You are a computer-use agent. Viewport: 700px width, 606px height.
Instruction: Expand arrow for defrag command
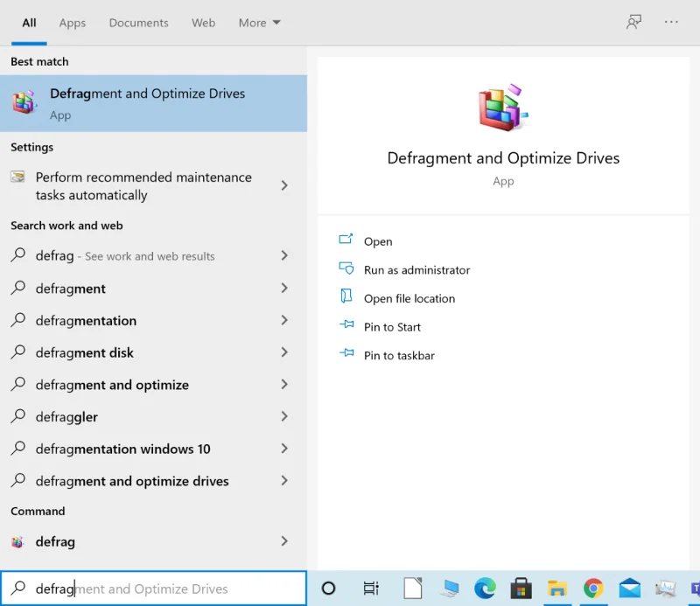click(x=284, y=541)
